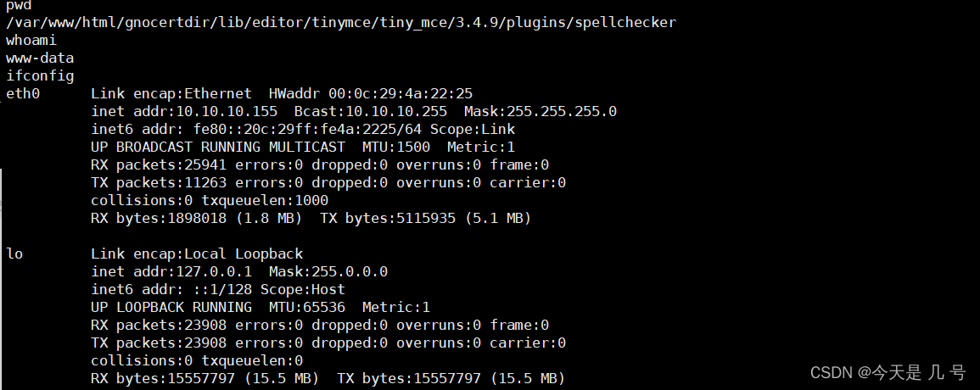Click the ifconfig command line
980x390 pixels.
coord(40,76)
